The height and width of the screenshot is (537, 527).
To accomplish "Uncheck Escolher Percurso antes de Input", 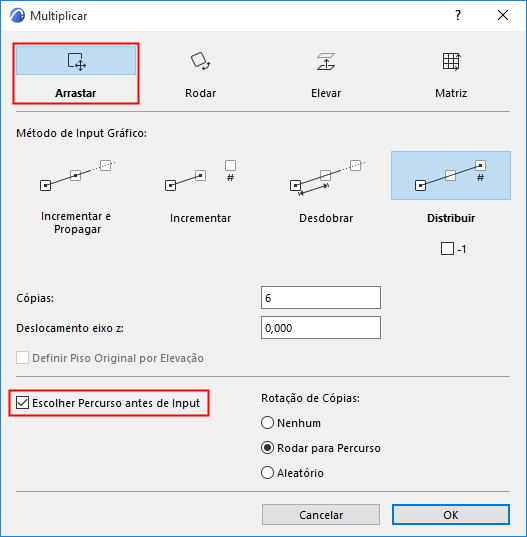I will click(22, 403).
